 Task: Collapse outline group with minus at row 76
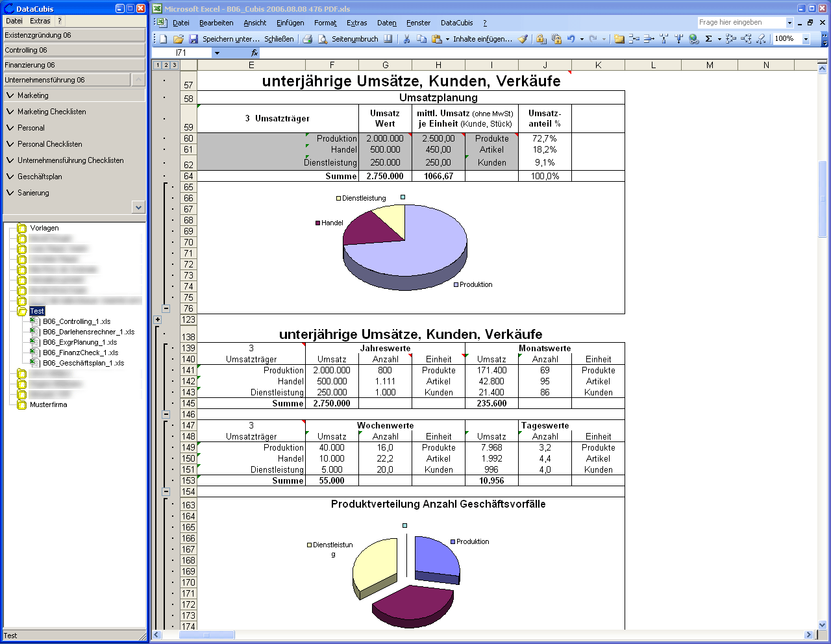(x=166, y=309)
